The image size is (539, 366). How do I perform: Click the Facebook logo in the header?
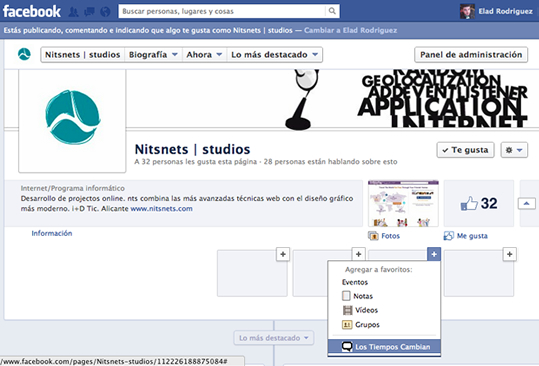(x=32, y=11)
